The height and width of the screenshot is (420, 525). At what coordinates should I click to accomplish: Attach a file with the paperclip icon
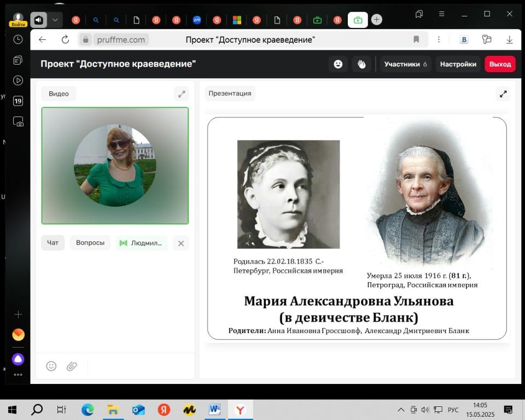tap(72, 366)
